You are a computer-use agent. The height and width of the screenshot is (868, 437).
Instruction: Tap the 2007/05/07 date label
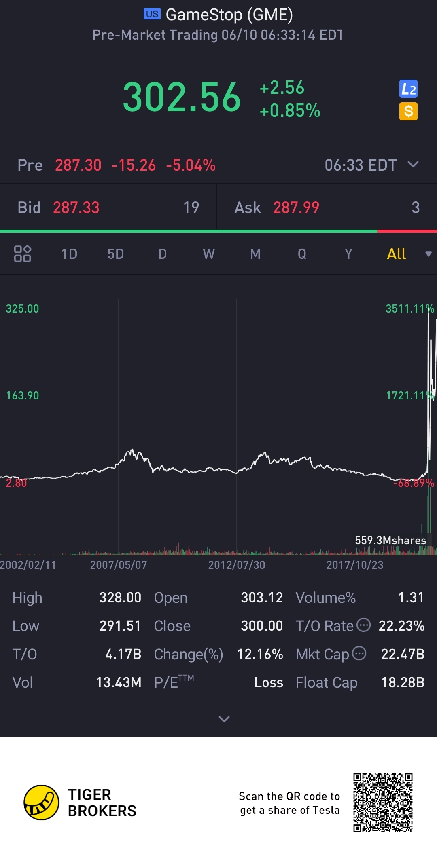[119, 565]
